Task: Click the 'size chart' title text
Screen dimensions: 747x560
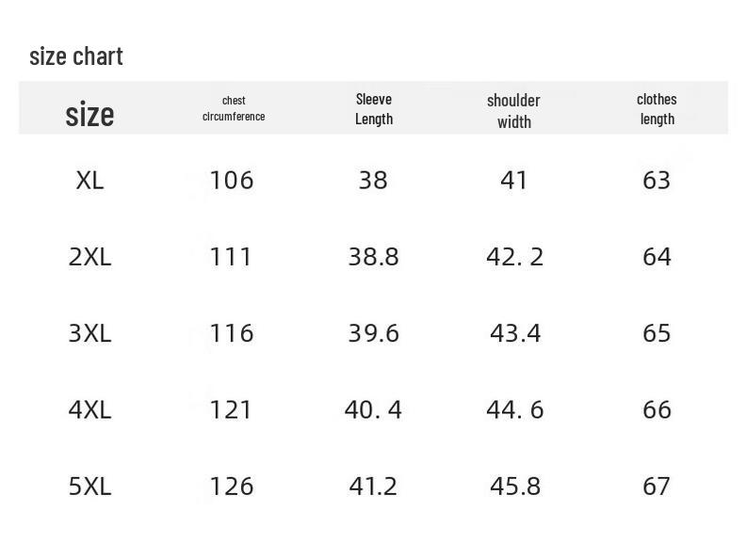Action: 76,56
